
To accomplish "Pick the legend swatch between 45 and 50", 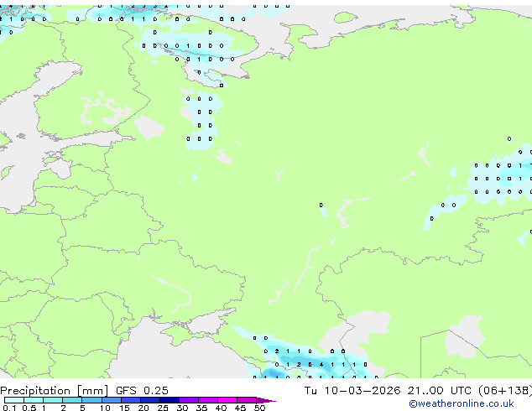I will [247, 400].
